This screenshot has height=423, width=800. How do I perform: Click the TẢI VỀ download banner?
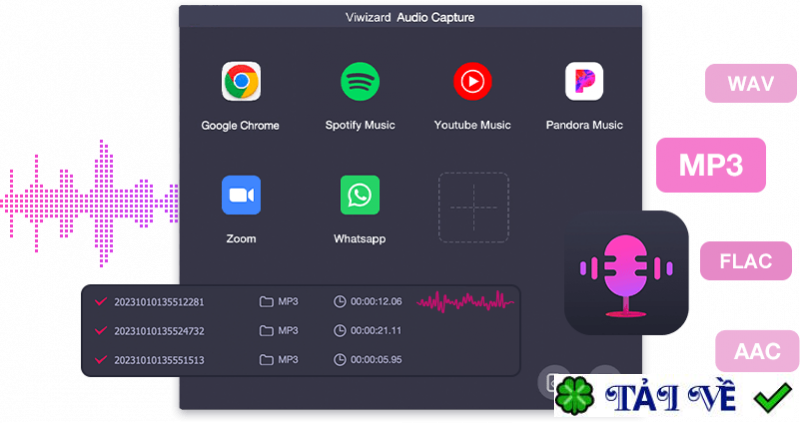(677, 395)
